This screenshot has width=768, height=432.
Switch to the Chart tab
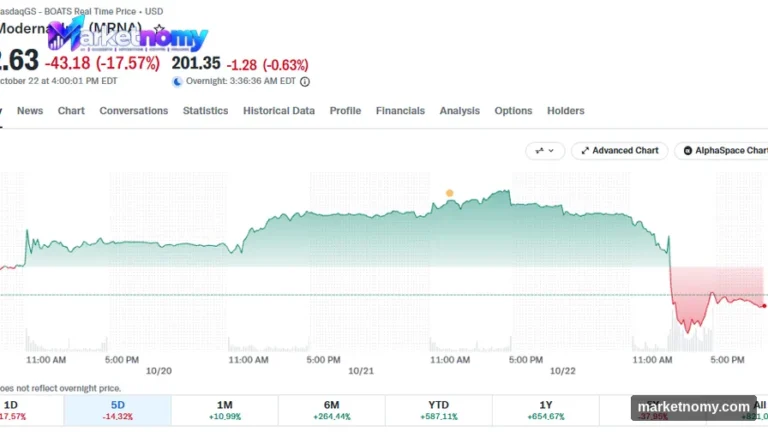[71, 111]
